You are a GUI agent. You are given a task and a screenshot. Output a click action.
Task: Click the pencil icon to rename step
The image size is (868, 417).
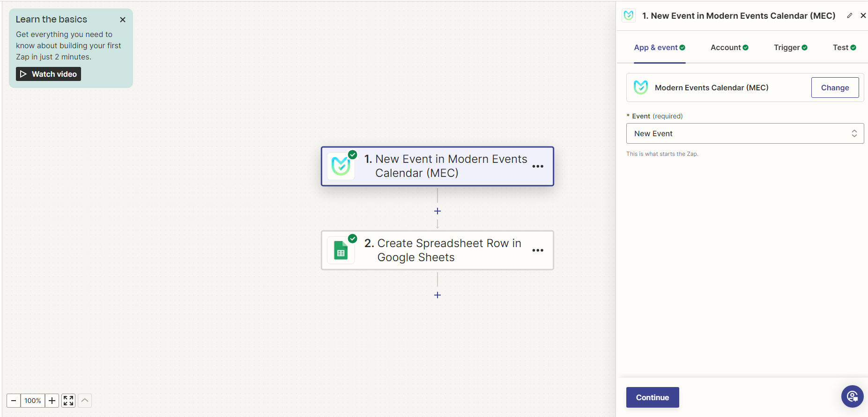[849, 15]
